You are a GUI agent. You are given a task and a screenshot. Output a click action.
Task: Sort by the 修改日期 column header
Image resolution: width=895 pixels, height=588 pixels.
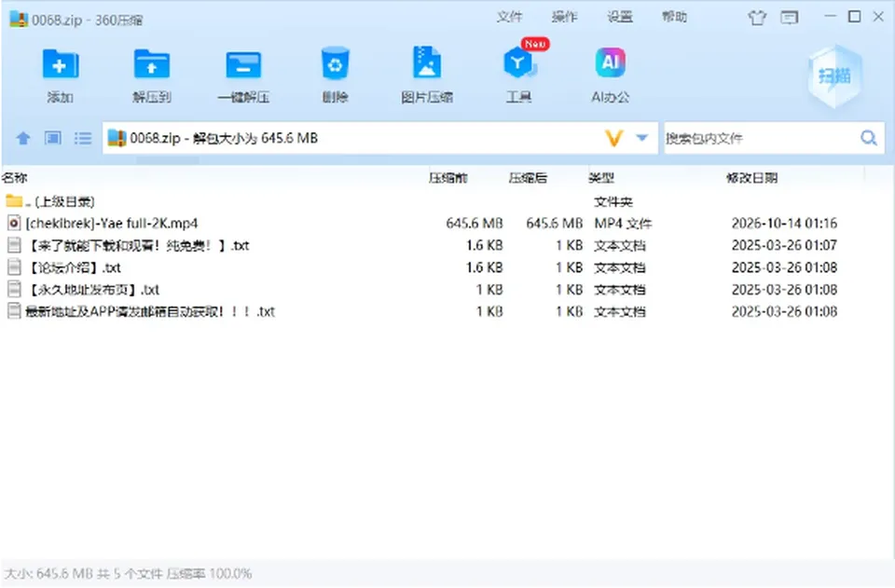(751, 178)
